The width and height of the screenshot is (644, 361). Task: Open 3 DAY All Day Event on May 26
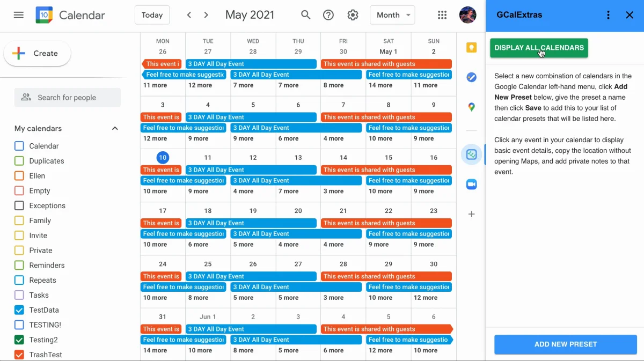click(296, 287)
